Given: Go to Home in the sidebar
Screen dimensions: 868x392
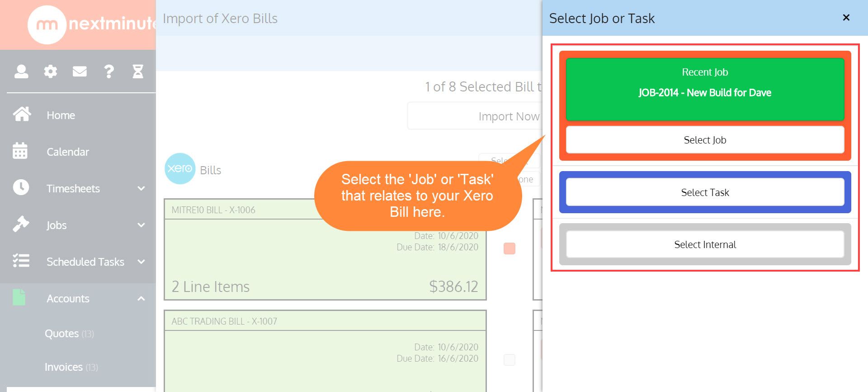Looking at the screenshot, I should click(x=61, y=115).
